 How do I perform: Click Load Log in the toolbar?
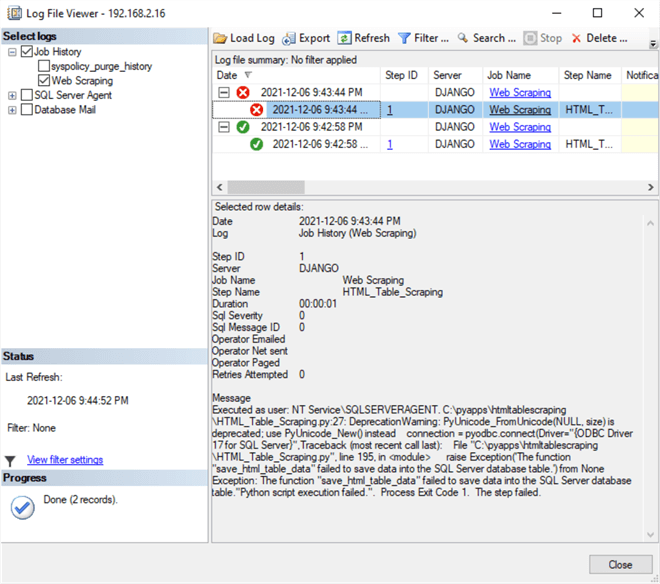252,38
